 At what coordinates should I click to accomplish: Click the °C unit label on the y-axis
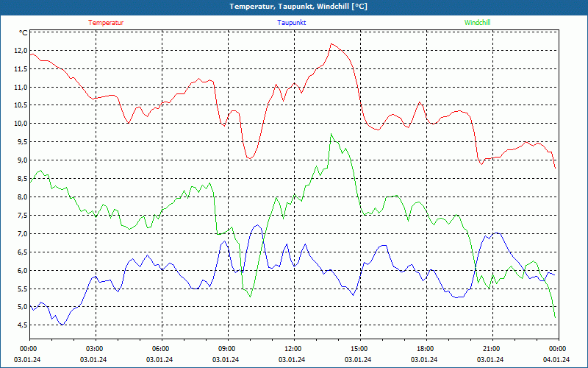coord(24,33)
